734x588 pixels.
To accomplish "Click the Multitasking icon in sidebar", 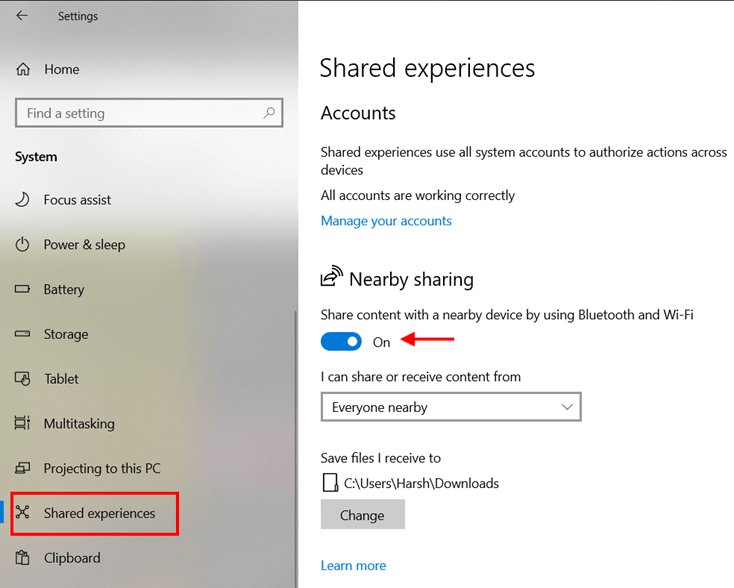I will pyautogui.click(x=23, y=424).
